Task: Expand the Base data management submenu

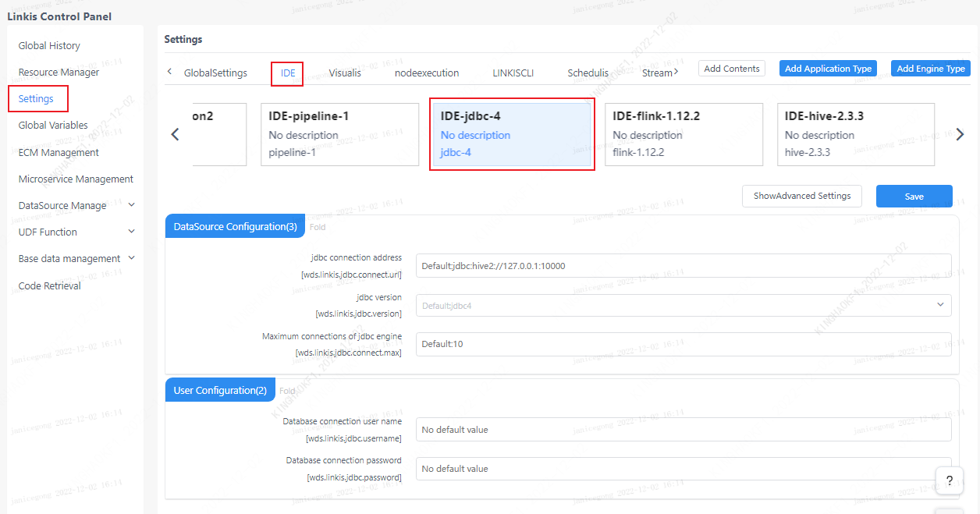Action: click(131, 258)
